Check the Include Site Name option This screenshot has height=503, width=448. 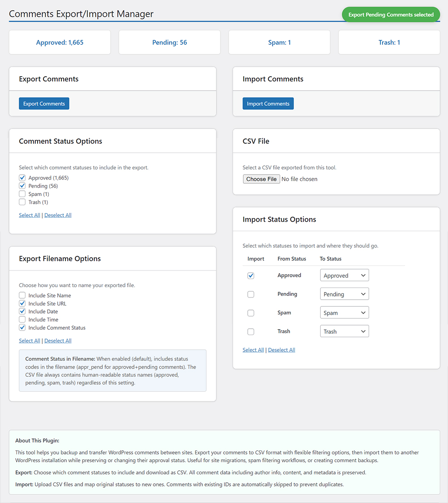(x=22, y=295)
